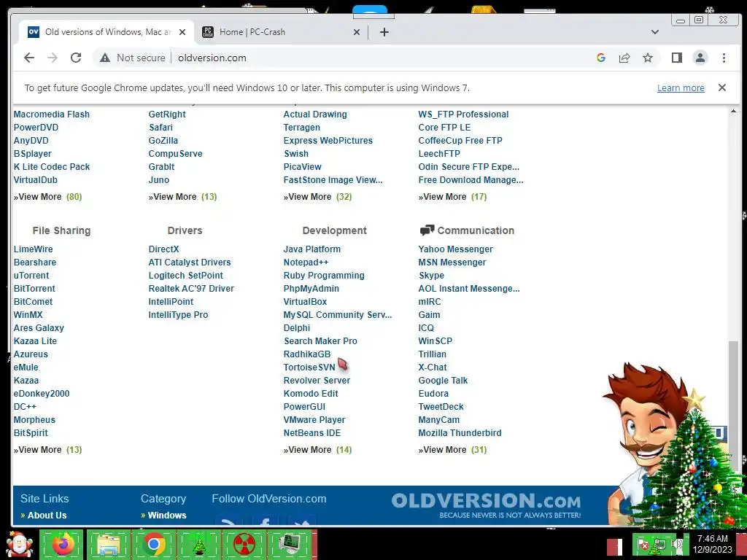Open the Chrome three-dot menu
The width and height of the screenshot is (747, 560).
724,58
